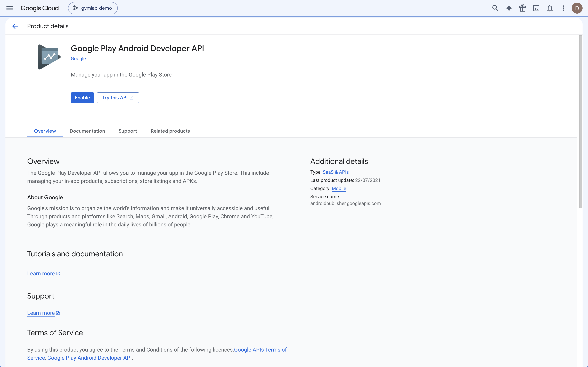Click the Product details page title
The width and height of the screenshot is (588, 367).
tap(48, 26)
